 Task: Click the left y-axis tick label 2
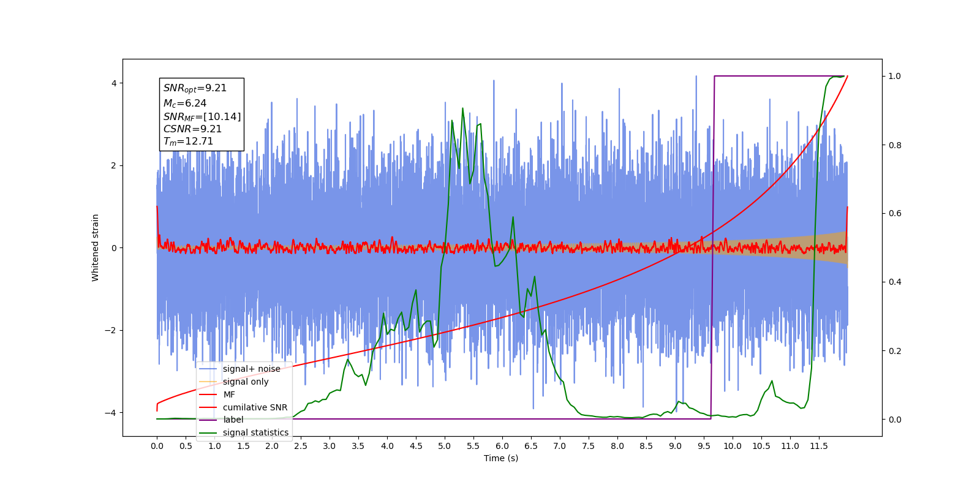click(x=114, y=165)
